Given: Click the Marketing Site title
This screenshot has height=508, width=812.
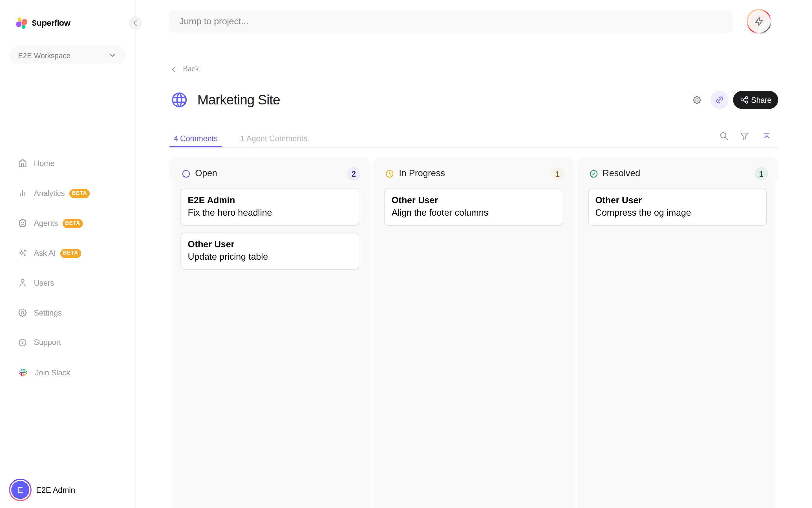Looking at the screenshot, I should 239,100.
